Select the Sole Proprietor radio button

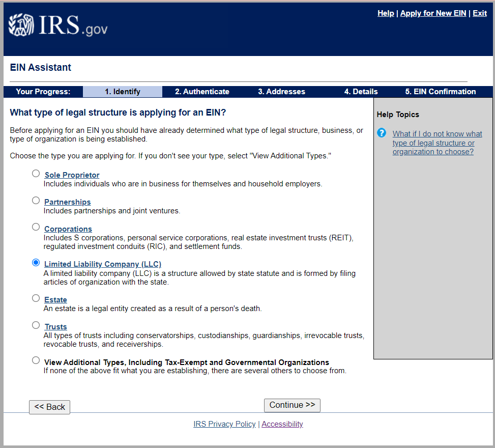(x=36, y=173)
